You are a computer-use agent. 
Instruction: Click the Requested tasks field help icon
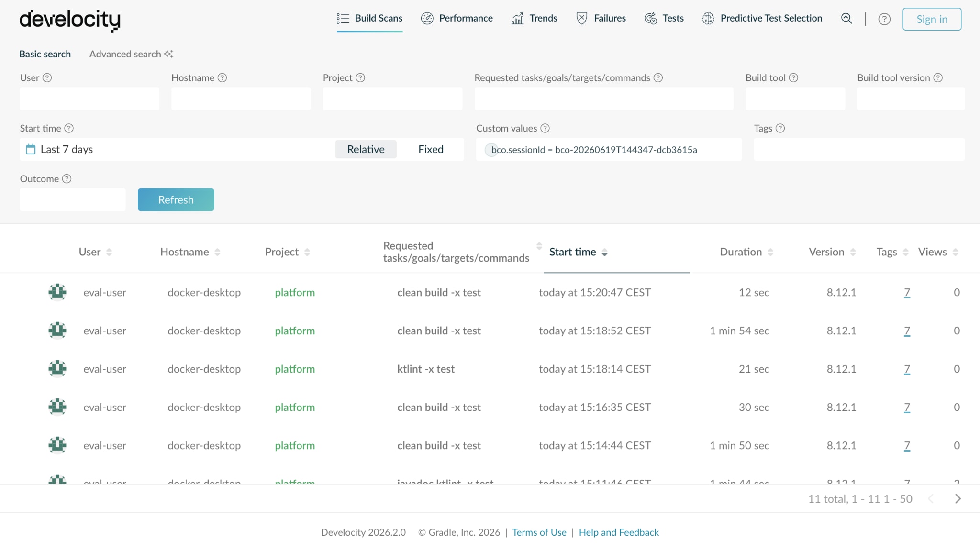658,78
